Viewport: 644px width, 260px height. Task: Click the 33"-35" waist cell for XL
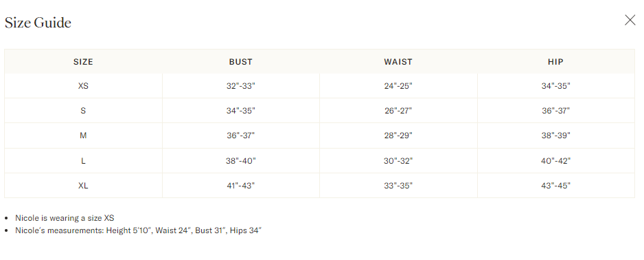[398, 186]
